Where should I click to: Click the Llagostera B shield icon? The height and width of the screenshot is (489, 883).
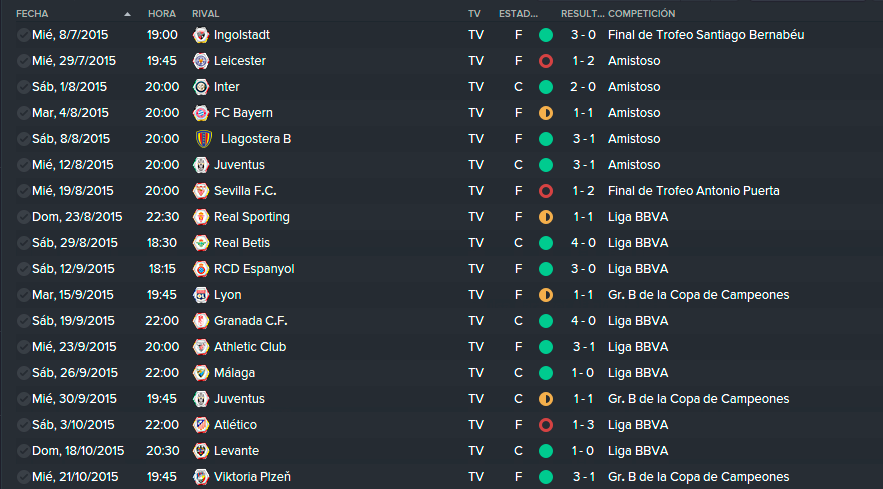point(203,139)
